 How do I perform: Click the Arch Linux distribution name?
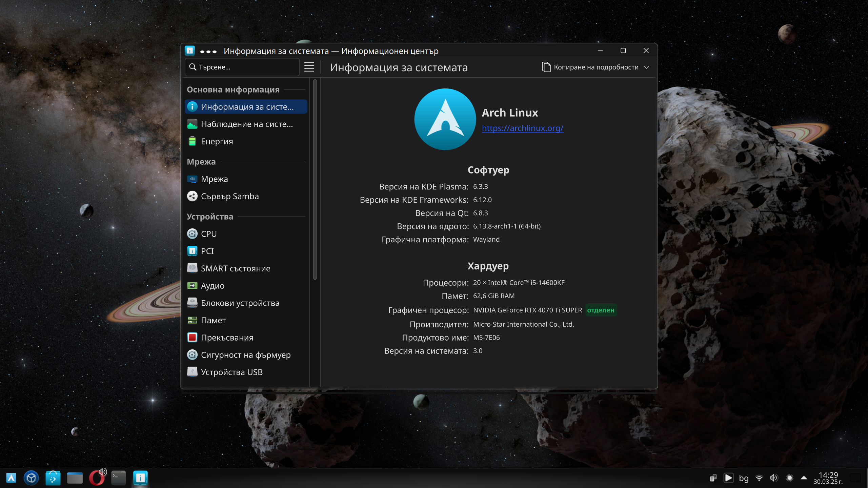coord(510,113)
